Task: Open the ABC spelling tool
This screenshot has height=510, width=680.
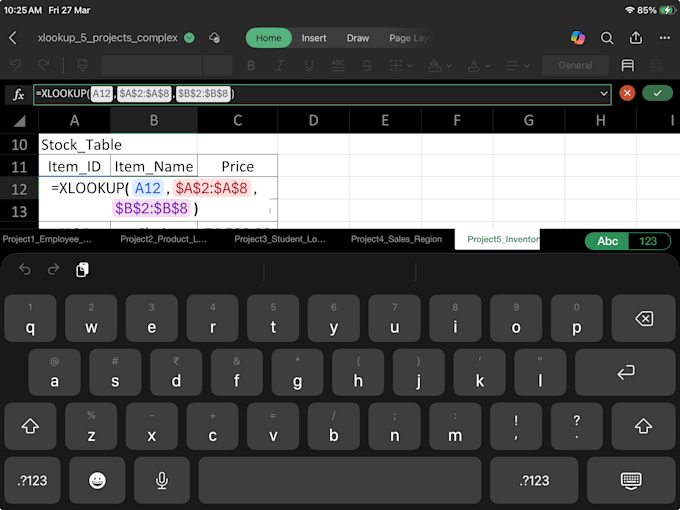Action: coord(338,65)
